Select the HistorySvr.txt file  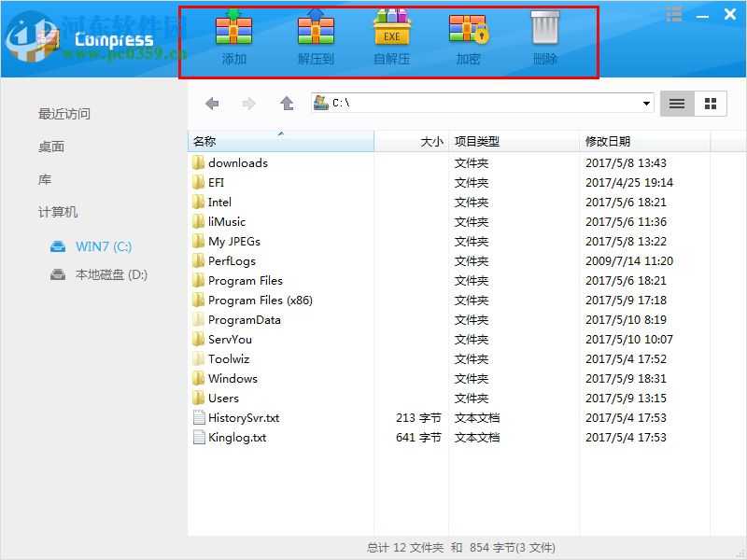pos(246,418)
